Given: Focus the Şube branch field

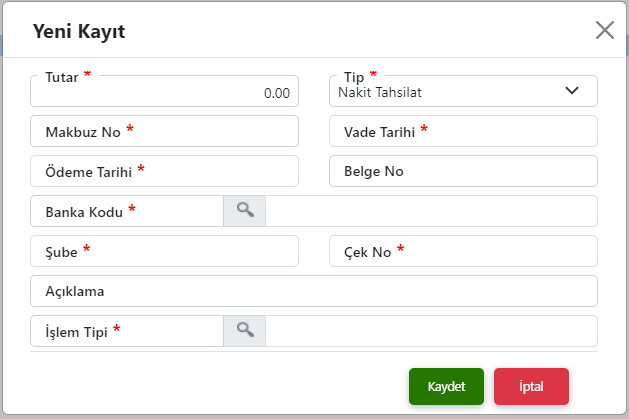Looking at the screenshot, I should click(164, 251).
